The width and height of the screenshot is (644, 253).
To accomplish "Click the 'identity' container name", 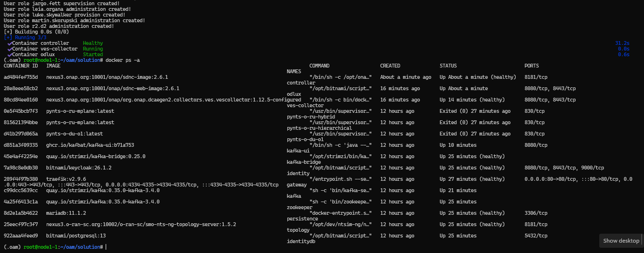I will (298, 174).
